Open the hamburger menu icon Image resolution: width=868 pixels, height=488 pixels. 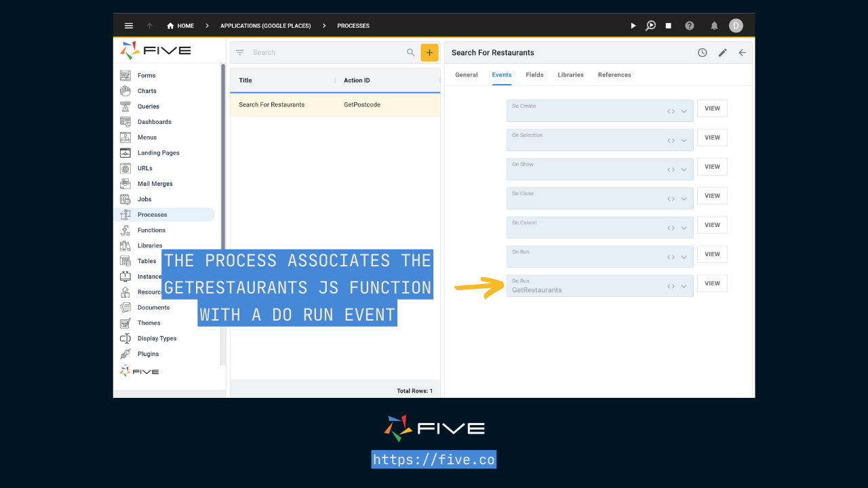click(129, 26)
